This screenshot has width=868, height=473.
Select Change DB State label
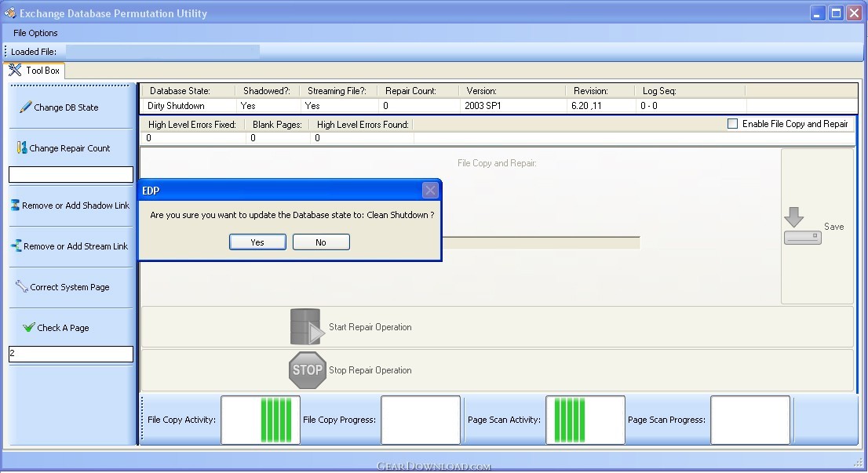(66, 107)
